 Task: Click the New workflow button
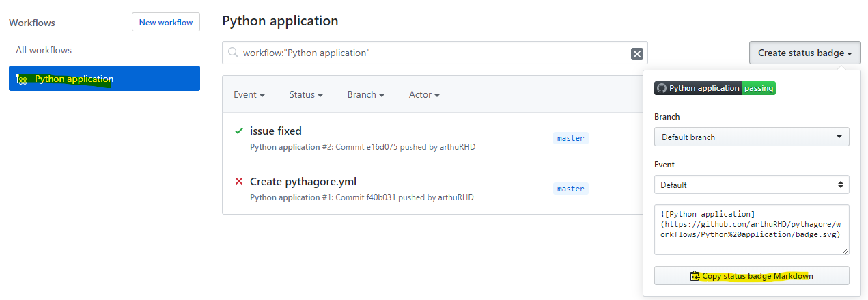pyautogui.click(x=166, y=23)
